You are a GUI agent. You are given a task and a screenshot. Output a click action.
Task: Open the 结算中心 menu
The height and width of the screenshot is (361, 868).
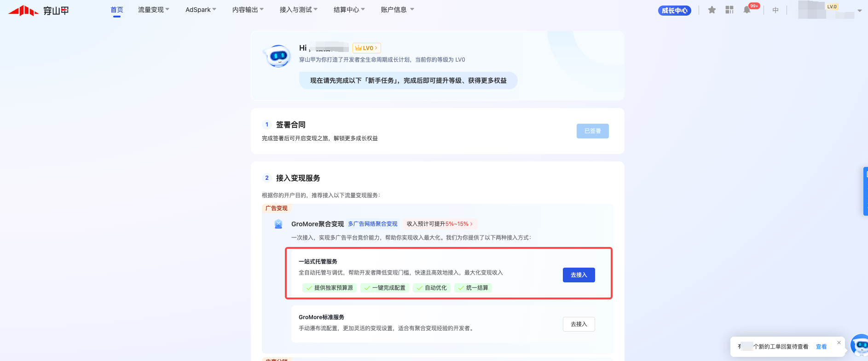pyautogui.click(x=349, y=10)
